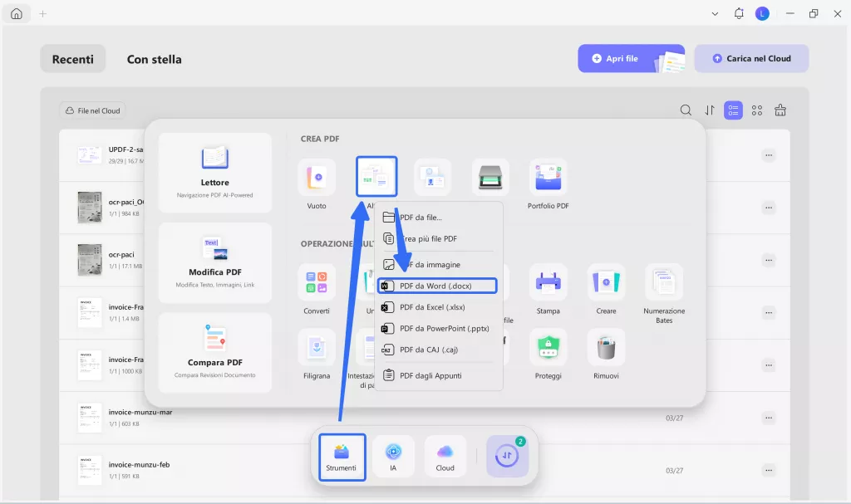Viewport: 851px width, 504px height.
Task: Select PDF da Word (.docx) from the menu
Action: (x=436, y=285)
